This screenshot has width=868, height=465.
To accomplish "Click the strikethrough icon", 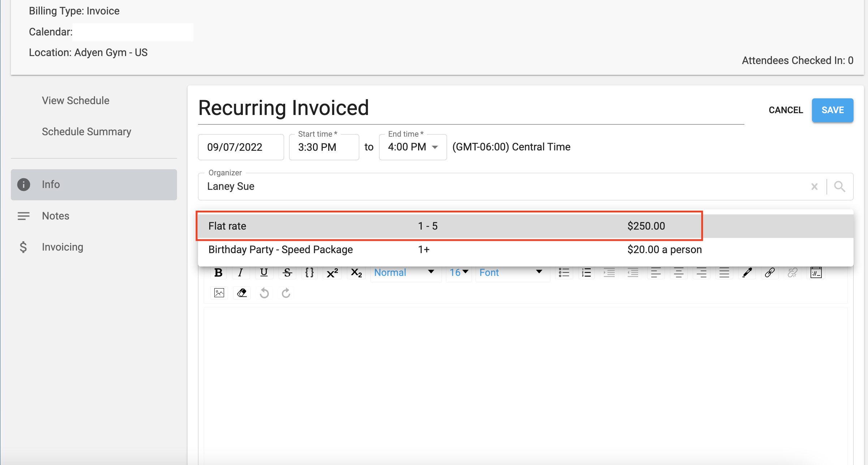I will 287,273.
